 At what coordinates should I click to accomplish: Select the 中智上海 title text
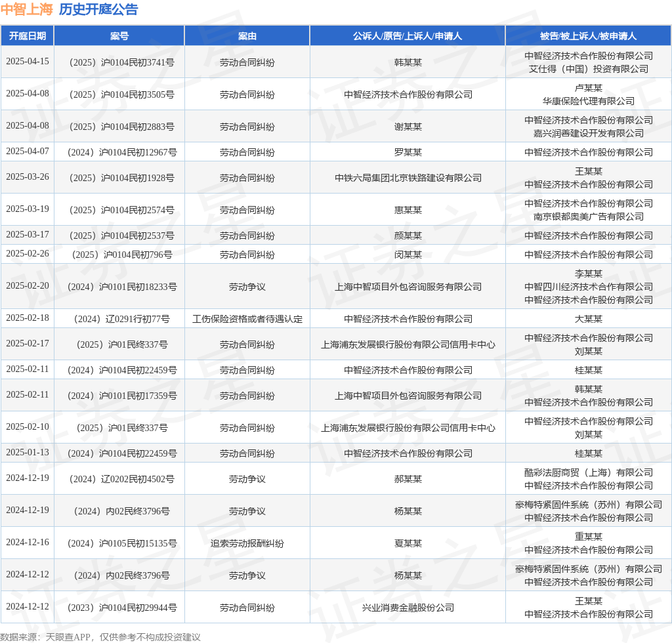tap(26, 9)
